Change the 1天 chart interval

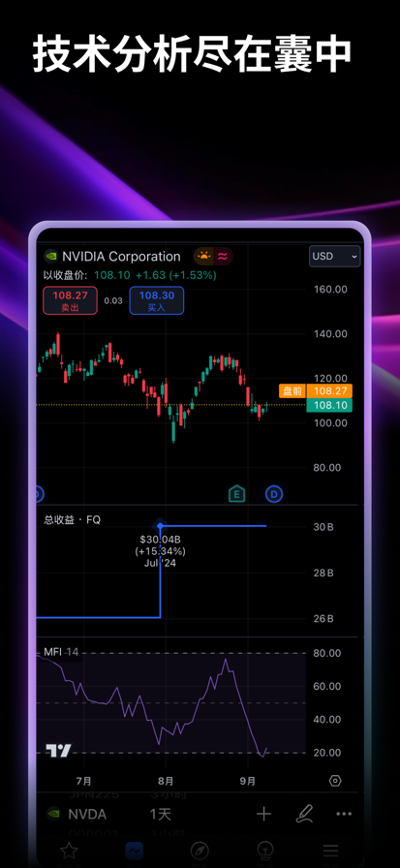[160, 814]
